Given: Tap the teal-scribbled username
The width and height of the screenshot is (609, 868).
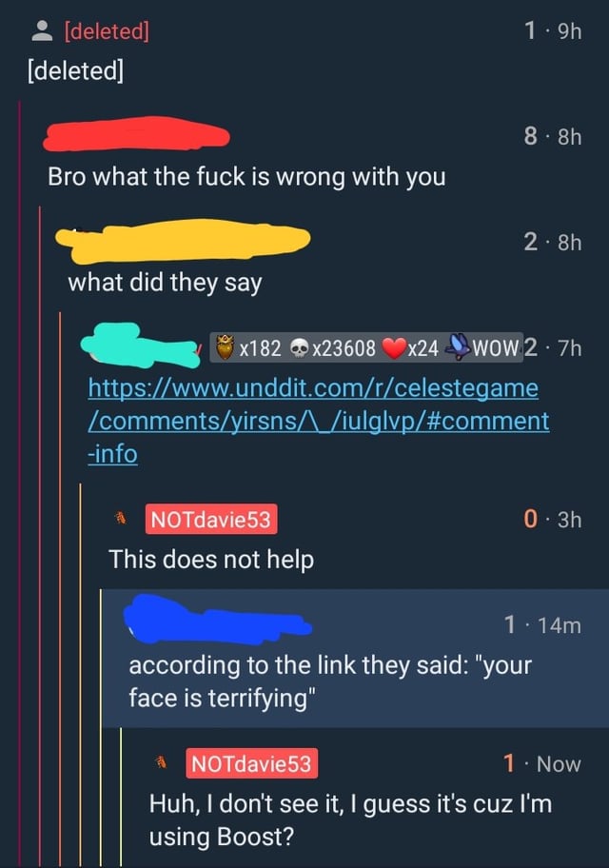Looking at the screenshot, I should tap(141, 346).
